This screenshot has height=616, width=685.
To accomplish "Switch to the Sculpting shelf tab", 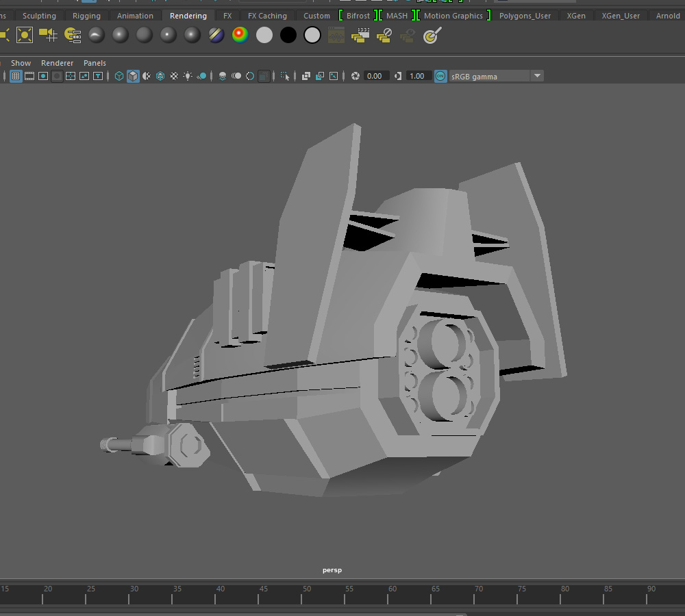I will pyautogui.click(x=39, y=16).
